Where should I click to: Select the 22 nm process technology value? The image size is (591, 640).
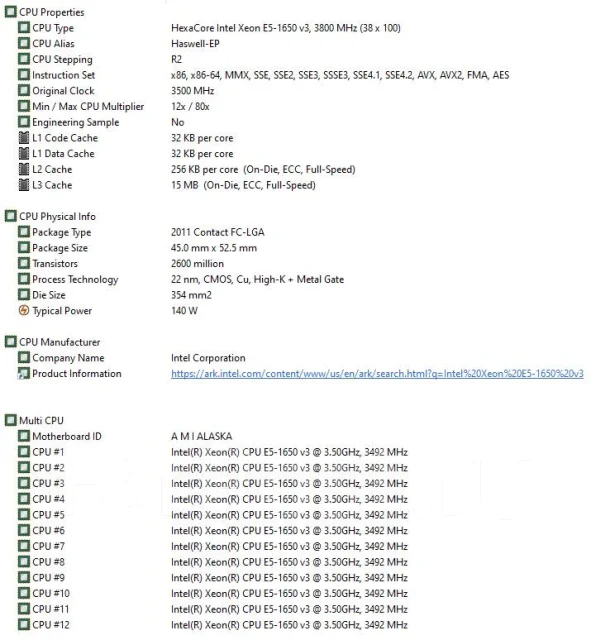tap(257, 279)
